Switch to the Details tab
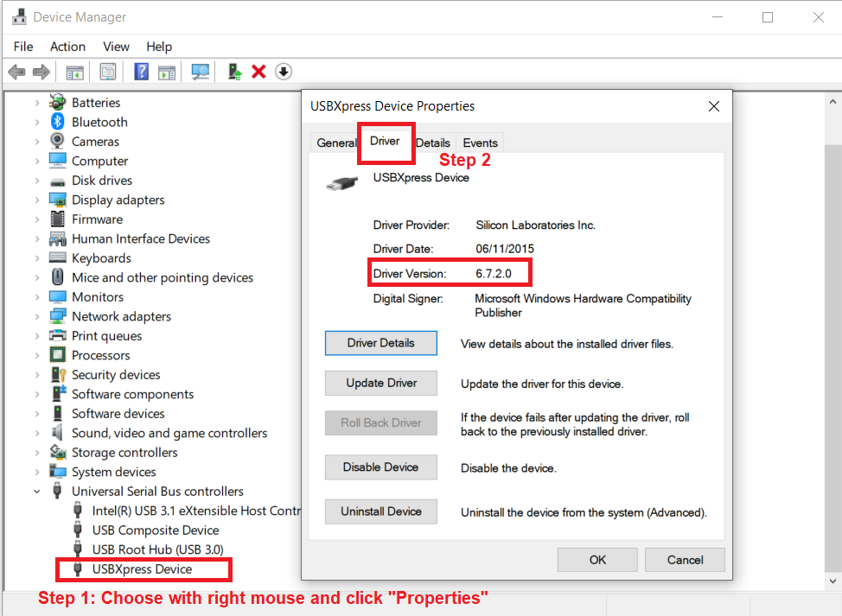 coord(433,143)
